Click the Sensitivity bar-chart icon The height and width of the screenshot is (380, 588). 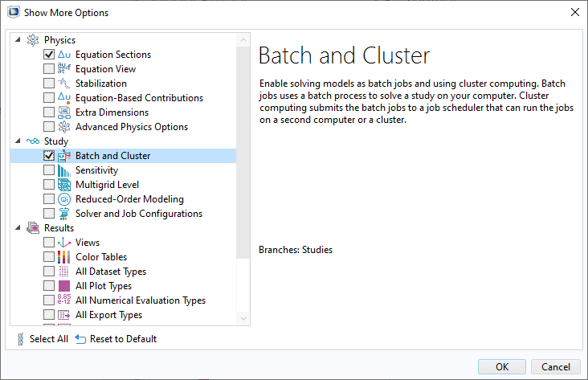(64, 170)
